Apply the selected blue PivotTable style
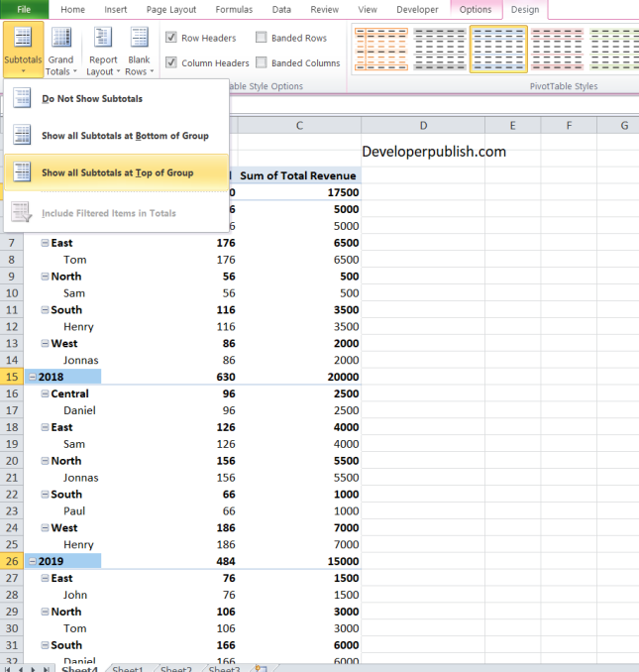Viewport: 639px width, 672px height. (497, 49)
